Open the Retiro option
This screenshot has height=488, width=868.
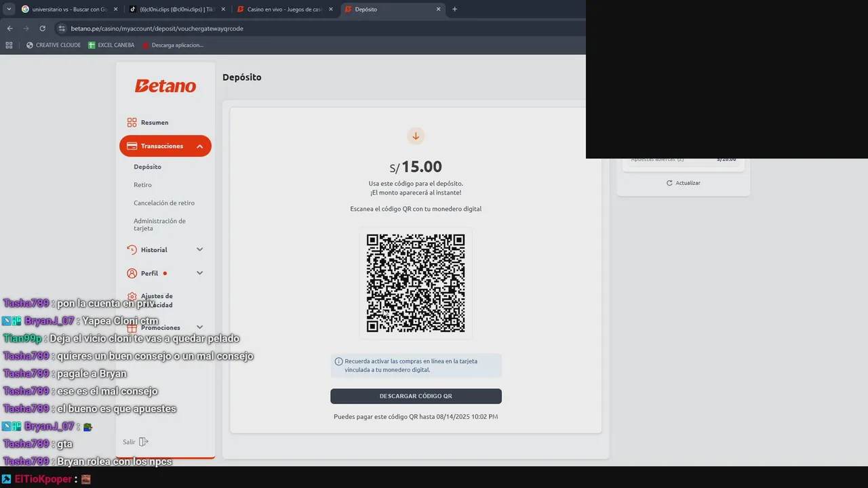click(142, 185)
